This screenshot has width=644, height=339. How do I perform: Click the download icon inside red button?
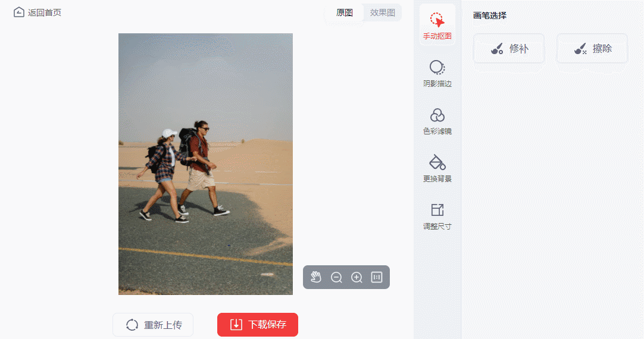(236, 325)
